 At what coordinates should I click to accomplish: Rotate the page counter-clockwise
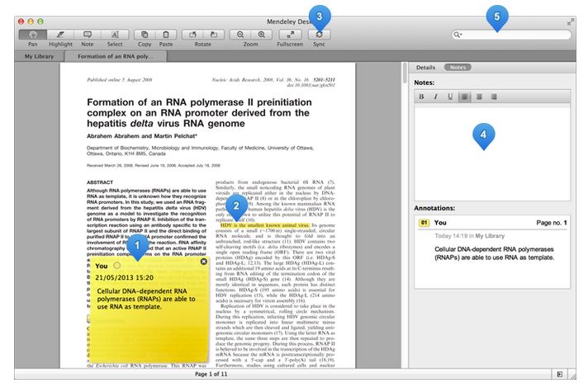(192, 35)
